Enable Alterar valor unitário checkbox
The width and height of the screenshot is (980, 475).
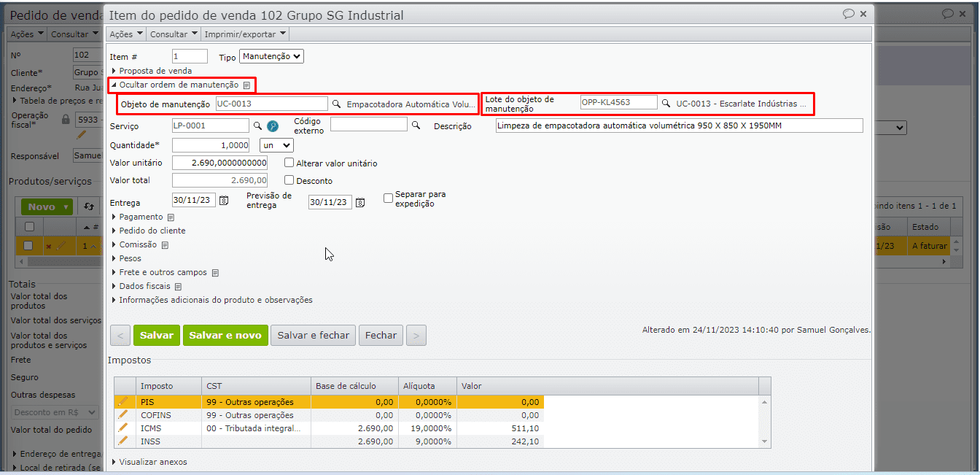point(289,163)
